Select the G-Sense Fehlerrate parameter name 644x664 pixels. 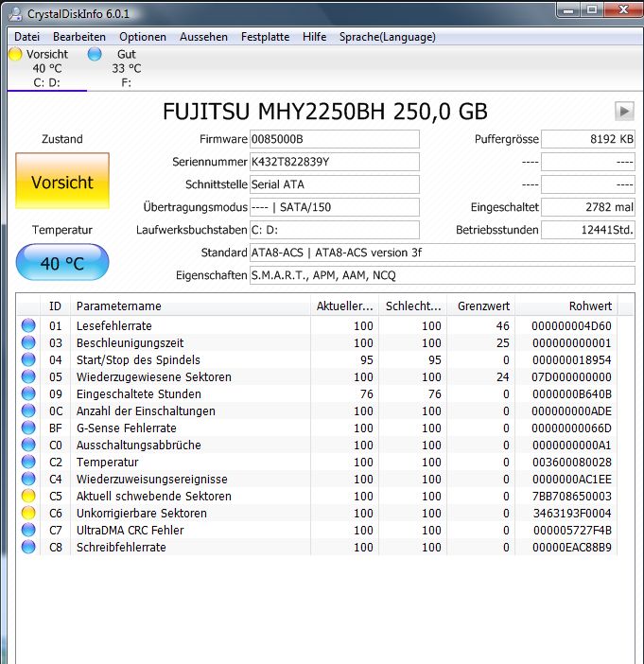point(126,428)
